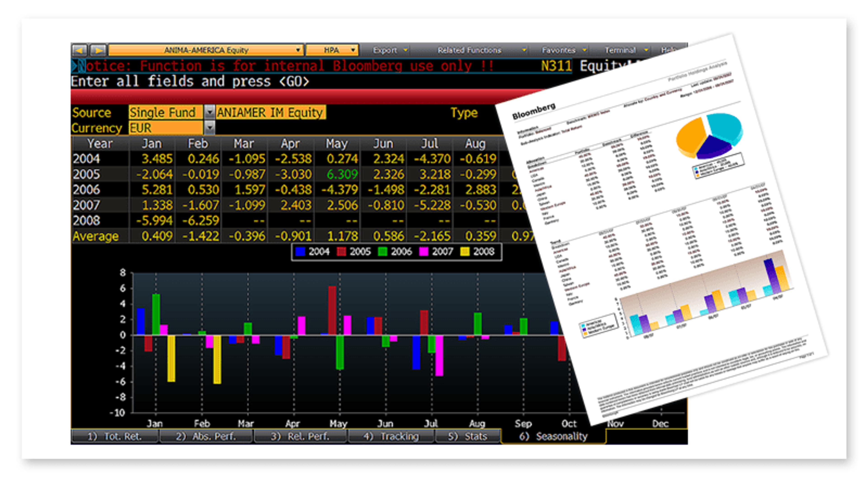This screenshot has width=868, height=488.
Task: Click the Feb column header
Action: 198,143
